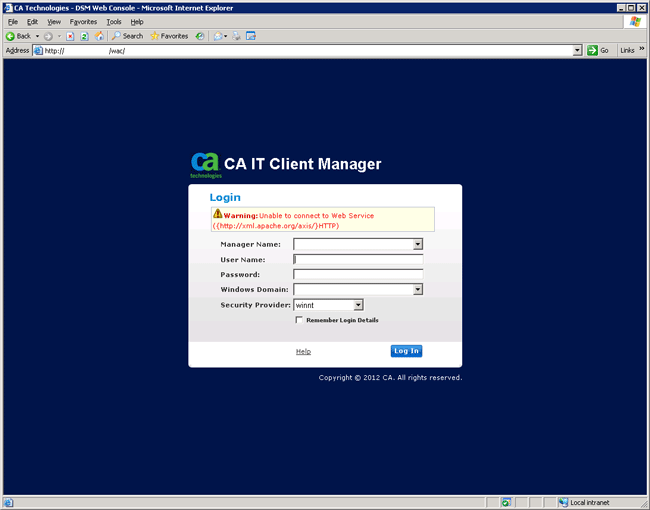This screenshot has height=510, width=650.
Task: Click into the User Name field
Action: [357, 260]
